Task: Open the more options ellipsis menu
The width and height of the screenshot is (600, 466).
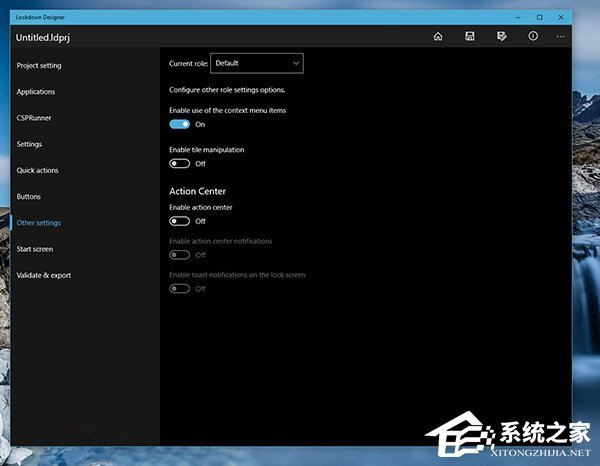Action: pyautogui.click(x=560, y=37)
